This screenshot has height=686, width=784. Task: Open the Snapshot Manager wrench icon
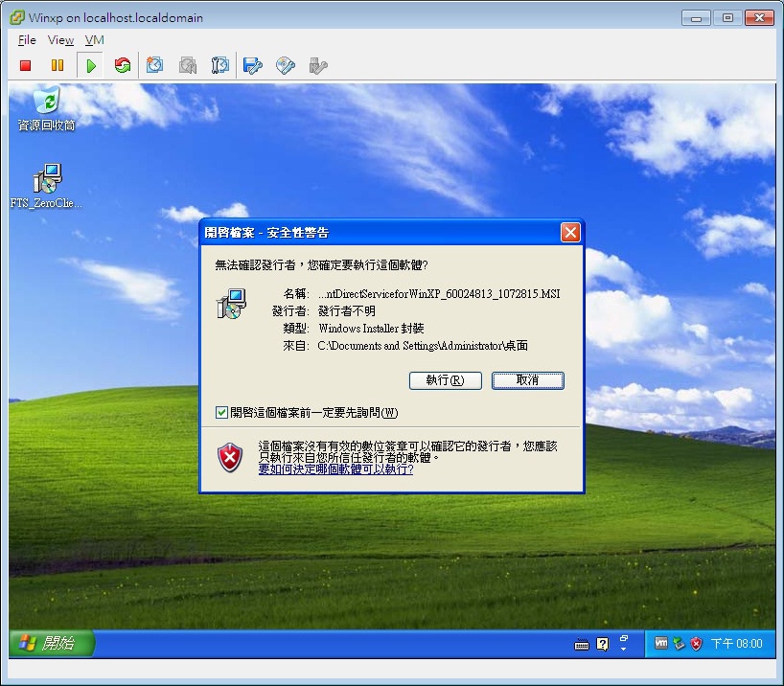(220, 65)
